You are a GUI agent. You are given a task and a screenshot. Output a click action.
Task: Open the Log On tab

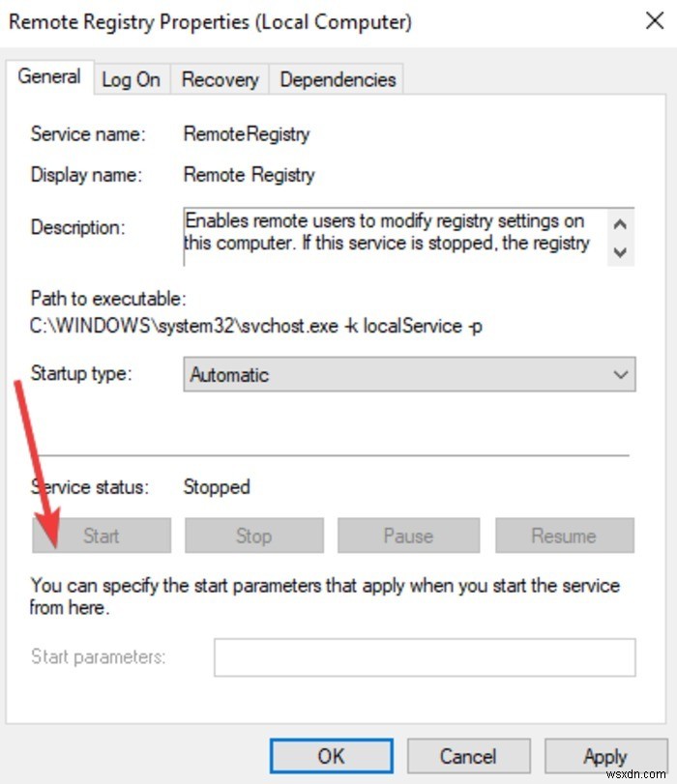[x=131, y=80]
